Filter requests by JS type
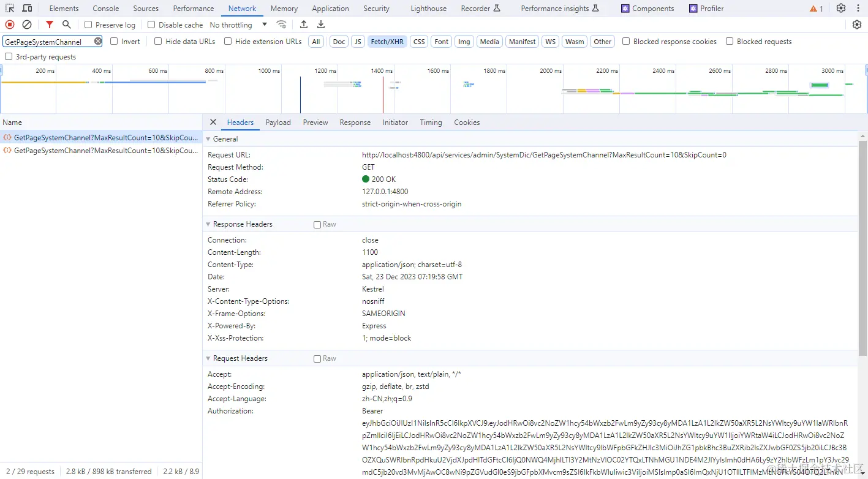The image size is (868, 479). tap(358, 42)
